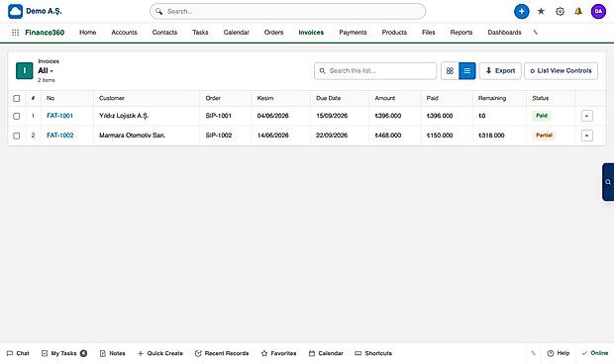
Task: Open the setup gear icon
Action: point(560,11)
